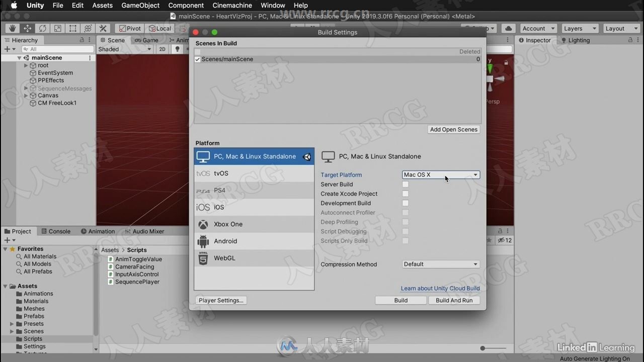Open Player Settings
The width and height of the screenshot is (644, 362).
(x=221, y=300)
